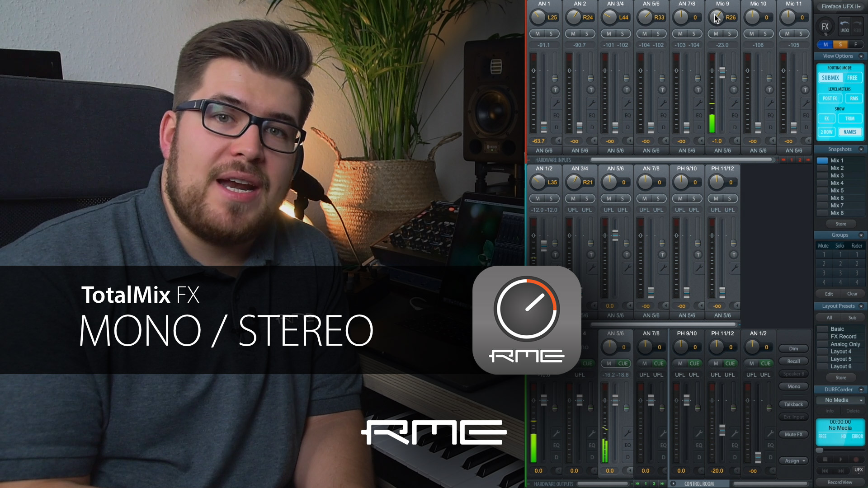Open the Fireface UFX II device dropdown
This screenshot has width=868, height=488.
(840, 6)
